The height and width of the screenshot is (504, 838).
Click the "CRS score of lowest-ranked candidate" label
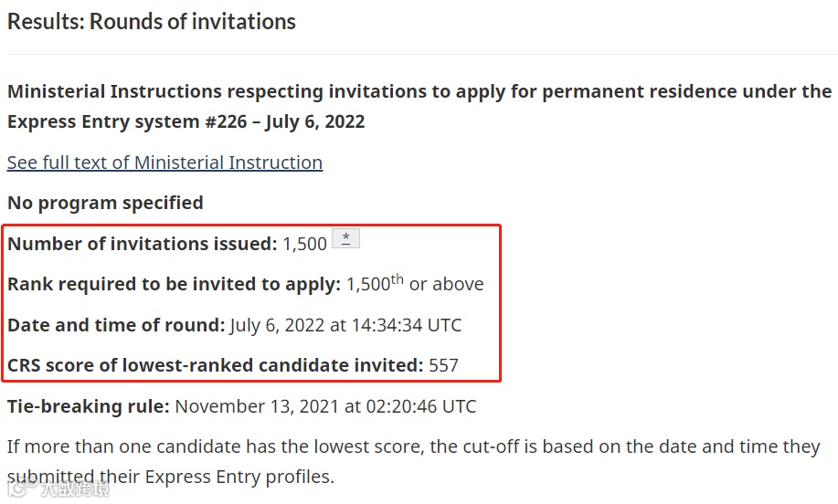point(215,366)
